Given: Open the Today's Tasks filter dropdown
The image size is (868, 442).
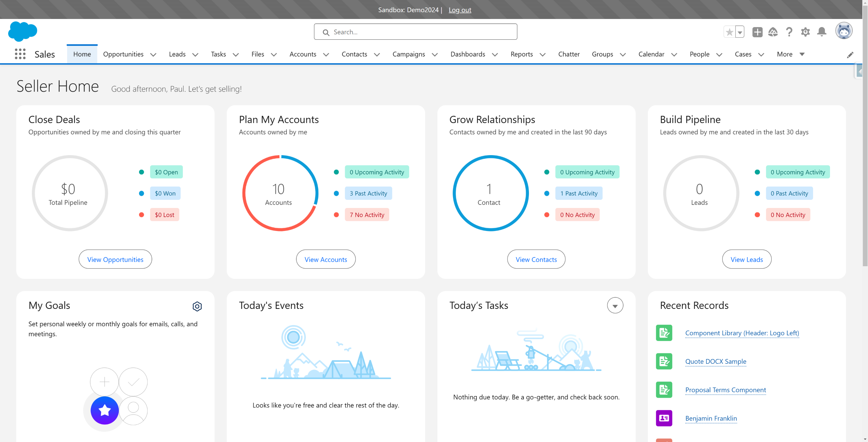Looking at the screenshot, I should [615, 306].
